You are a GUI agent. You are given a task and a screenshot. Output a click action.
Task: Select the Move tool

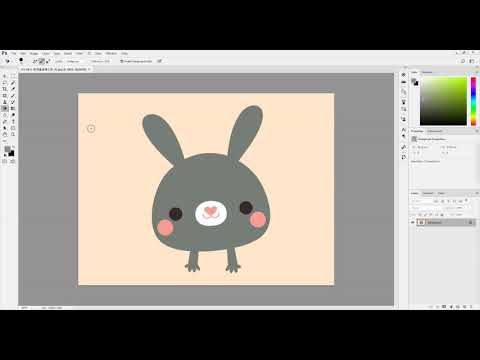click(x=5, y=76)
